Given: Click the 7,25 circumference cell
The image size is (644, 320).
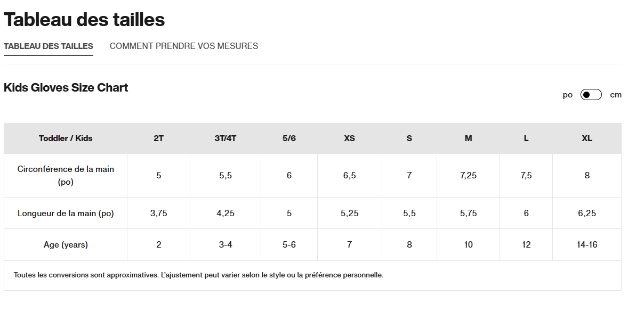Looking at the screenshot, I should [468, 176].
